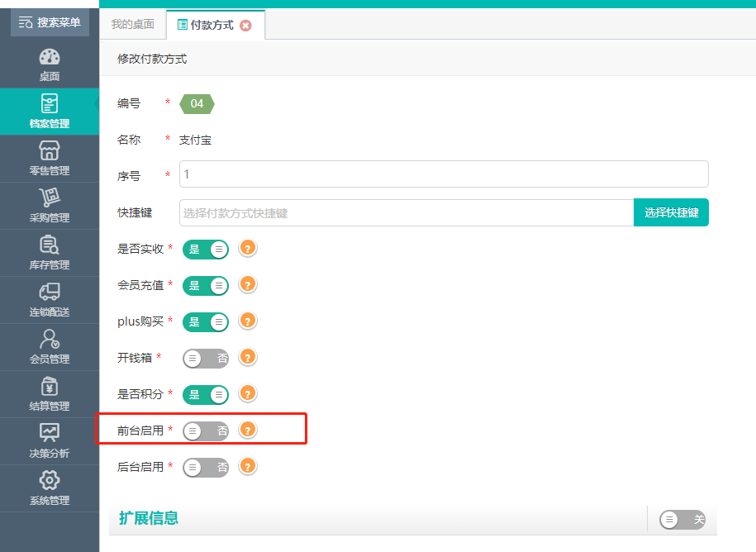The height and width of the screenshot is (552, 756).
Task: Go to 采购管理 purchasing module
Action: 50,206
